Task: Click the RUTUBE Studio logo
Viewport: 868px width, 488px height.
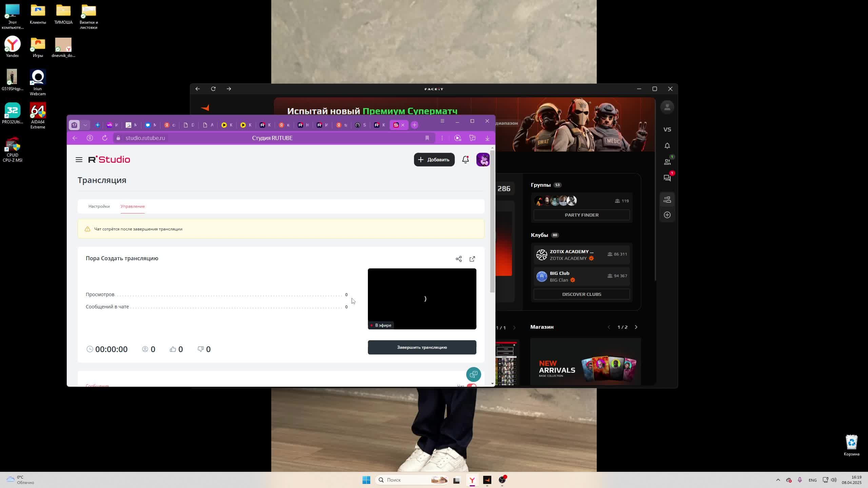Action: tap(109, 160)
